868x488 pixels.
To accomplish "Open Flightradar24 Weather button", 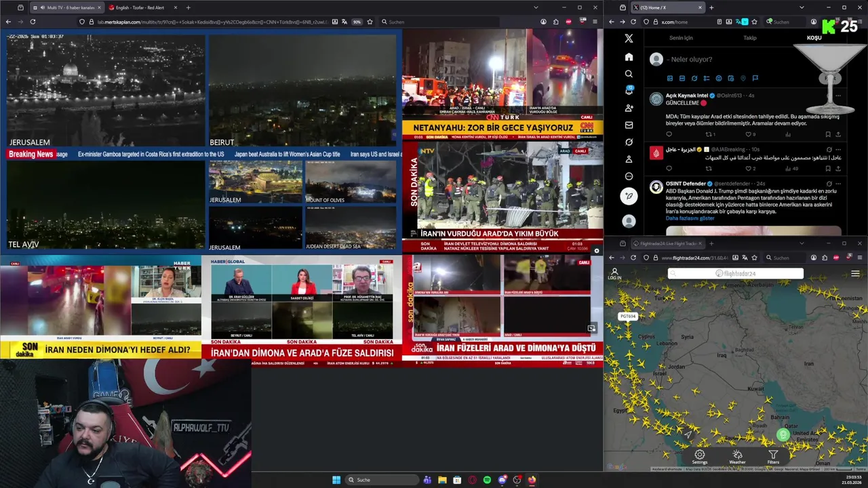I will click(x=737, y=457).
